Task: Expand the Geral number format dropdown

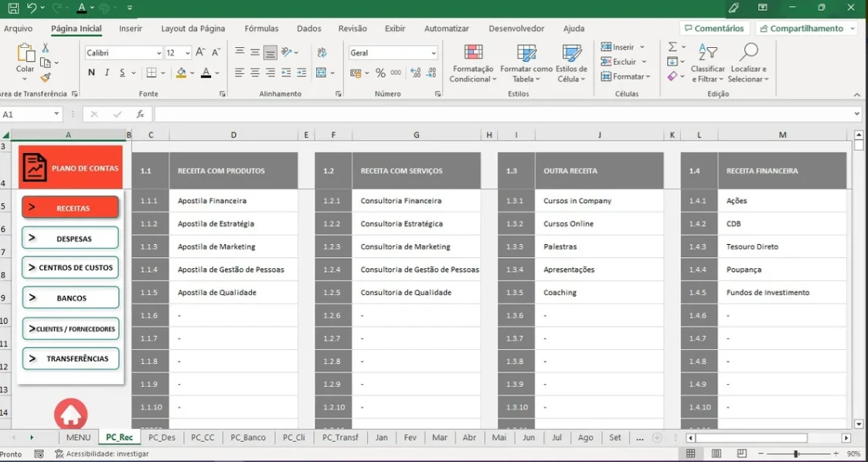Action: coord(434,53)
